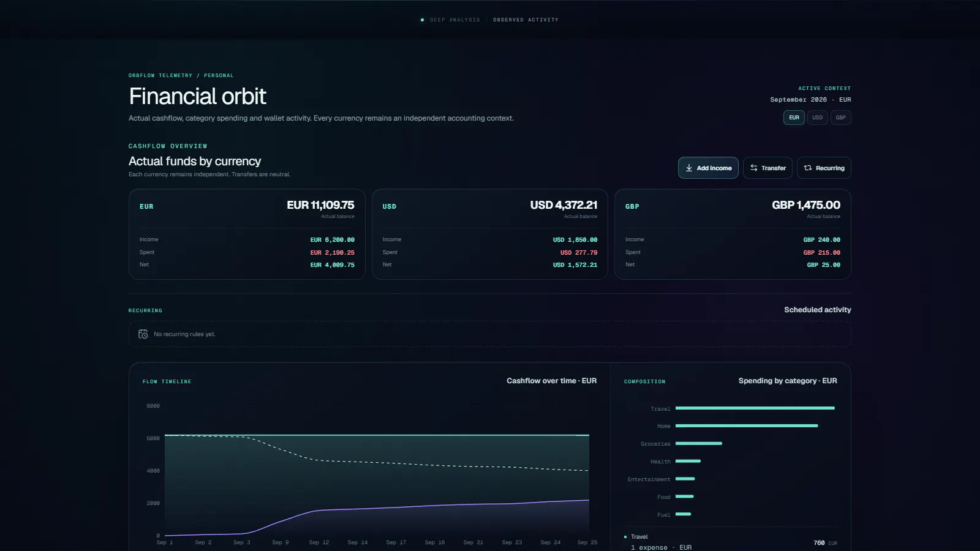Image resolution: width=980 pixels, height=551 pixels.
Task: Click the GBP 240.00 income value
Action: [x=822, y=240]
